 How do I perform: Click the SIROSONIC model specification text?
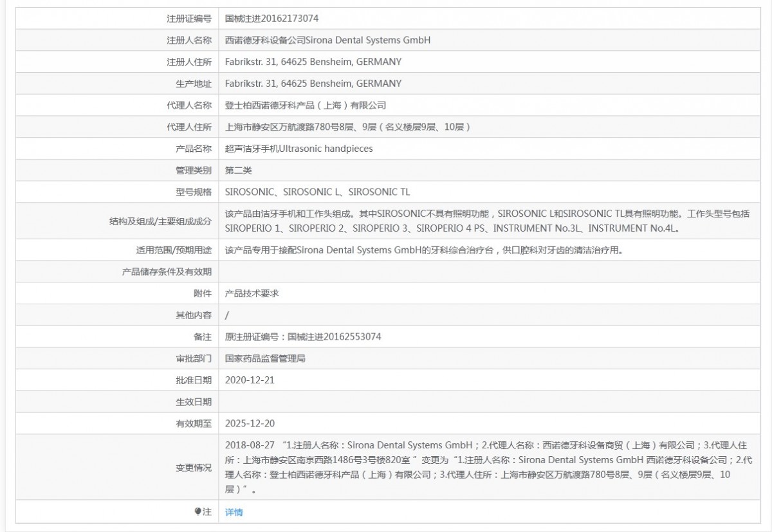[317, 192]
